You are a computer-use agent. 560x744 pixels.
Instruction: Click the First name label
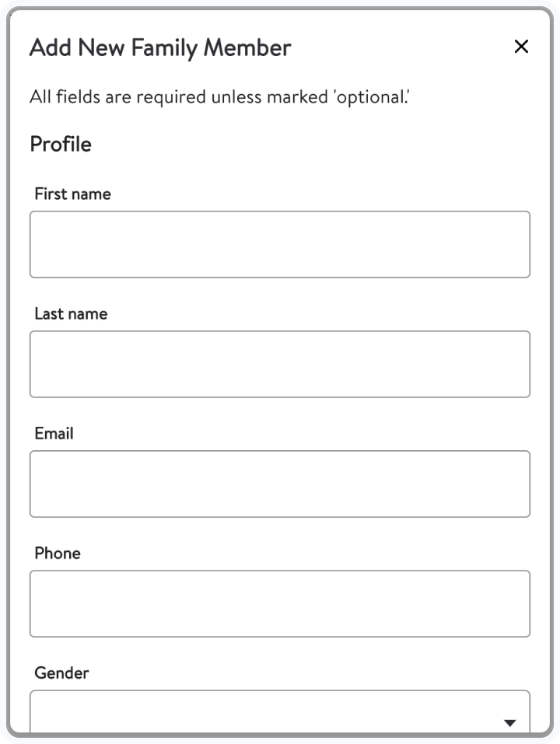coord(72,194)
